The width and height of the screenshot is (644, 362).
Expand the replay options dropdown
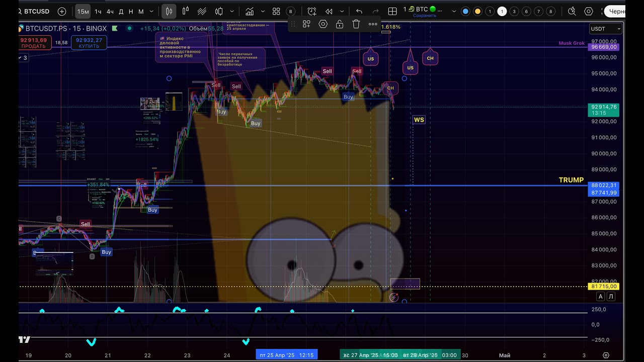pyautogui.click(x=342, y=11)
